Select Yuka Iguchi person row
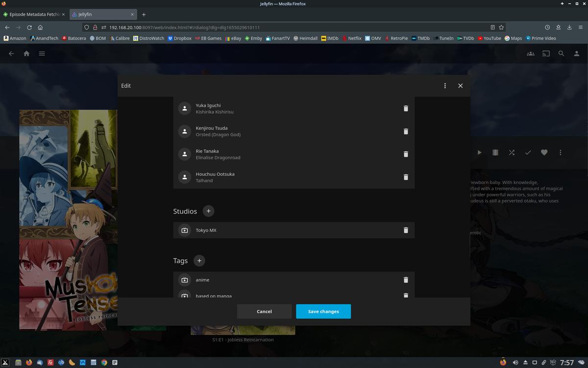Screen dimensions: 588x368 [x=294, y=108]
